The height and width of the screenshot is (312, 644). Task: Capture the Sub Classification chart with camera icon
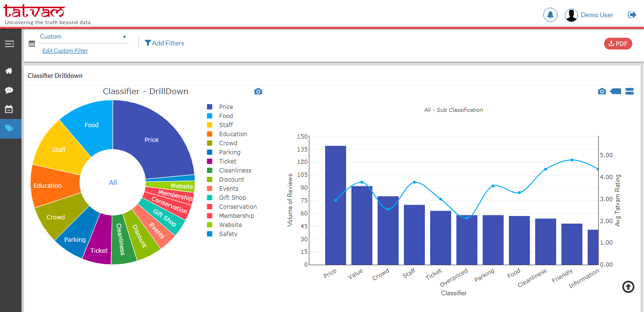tap(602, 91)
